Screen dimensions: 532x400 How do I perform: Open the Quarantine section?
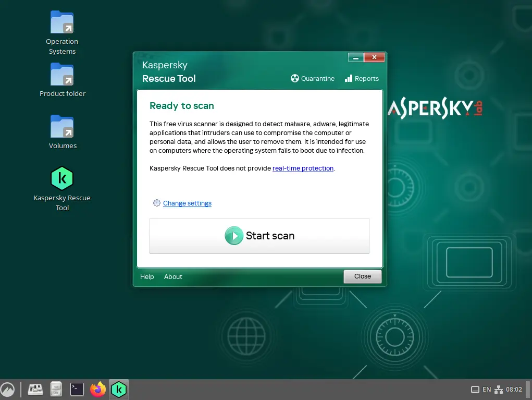point(312,78)
